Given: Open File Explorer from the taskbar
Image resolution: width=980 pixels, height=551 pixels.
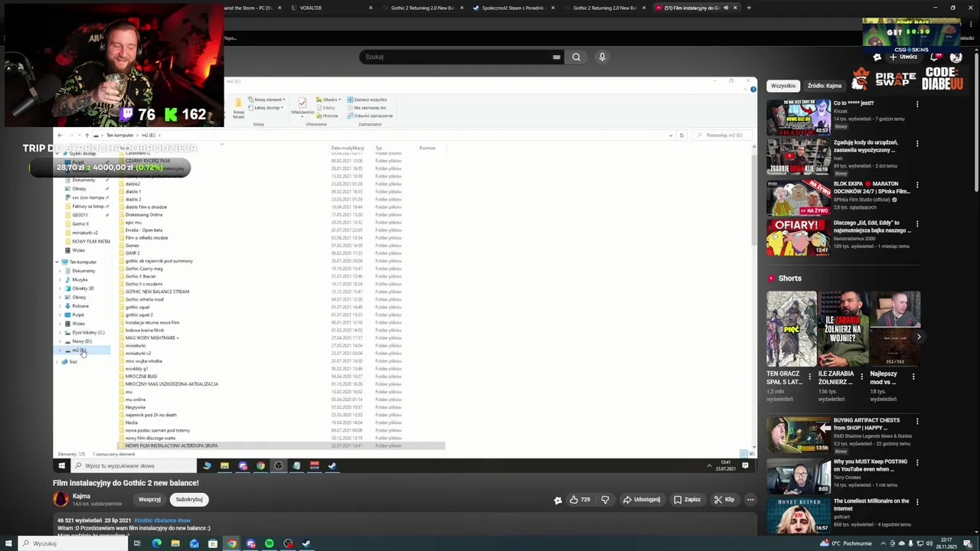Looking at the screenshot, I should click(x=175, y=543).
